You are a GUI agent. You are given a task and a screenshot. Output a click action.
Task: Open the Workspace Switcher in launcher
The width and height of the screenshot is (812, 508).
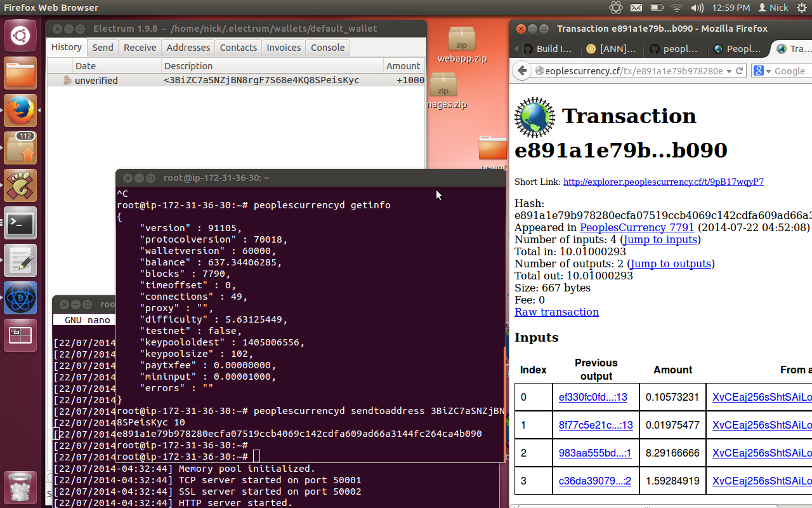click(20, 335)
